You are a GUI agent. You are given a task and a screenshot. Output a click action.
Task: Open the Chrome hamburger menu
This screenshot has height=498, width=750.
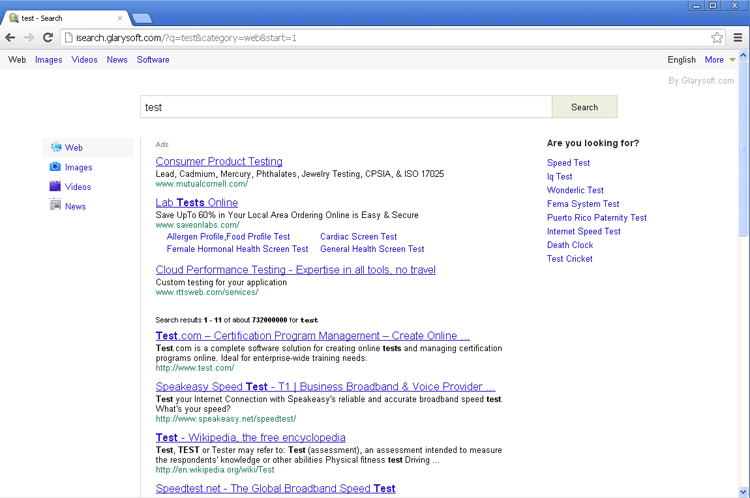738,38
